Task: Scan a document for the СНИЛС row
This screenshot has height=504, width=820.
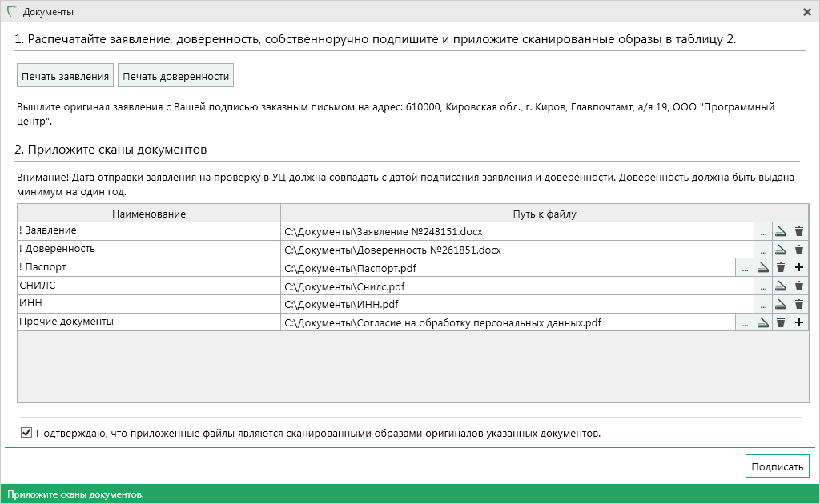Action: click(781, 286)
